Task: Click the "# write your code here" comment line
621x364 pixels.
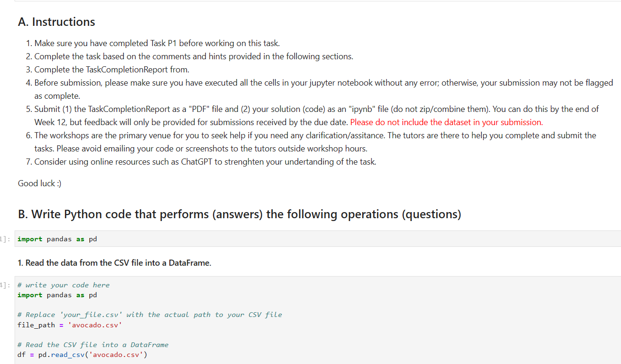Action: click(x=64, y=285)
